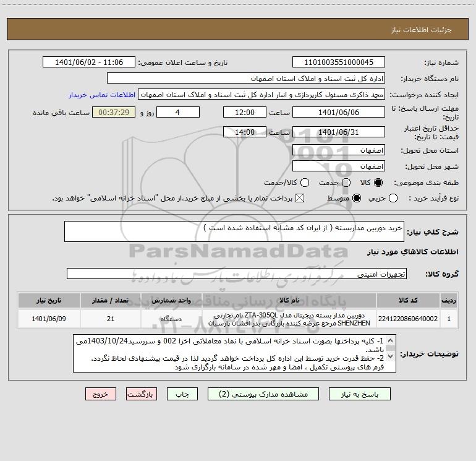Toggle the Islamic treasury payment checkbox
This screenshot has height=461, width=476.
[x=300, y=199]
